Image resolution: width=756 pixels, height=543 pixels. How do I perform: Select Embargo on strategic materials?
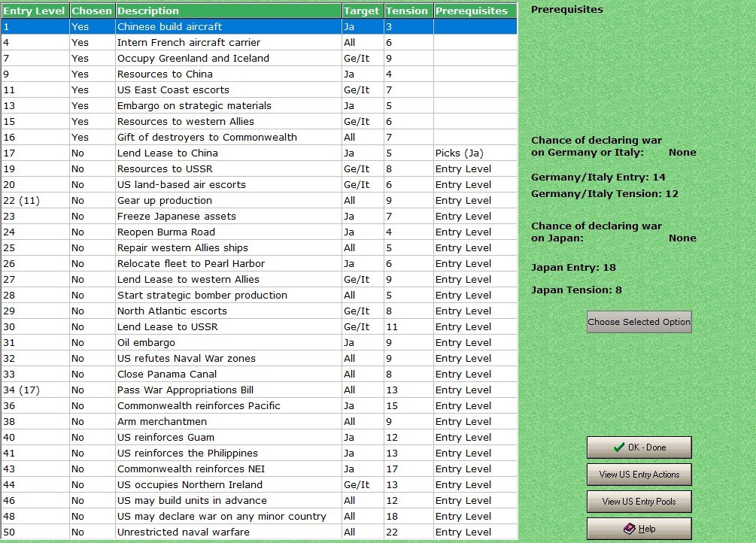(x=260, y=105)
